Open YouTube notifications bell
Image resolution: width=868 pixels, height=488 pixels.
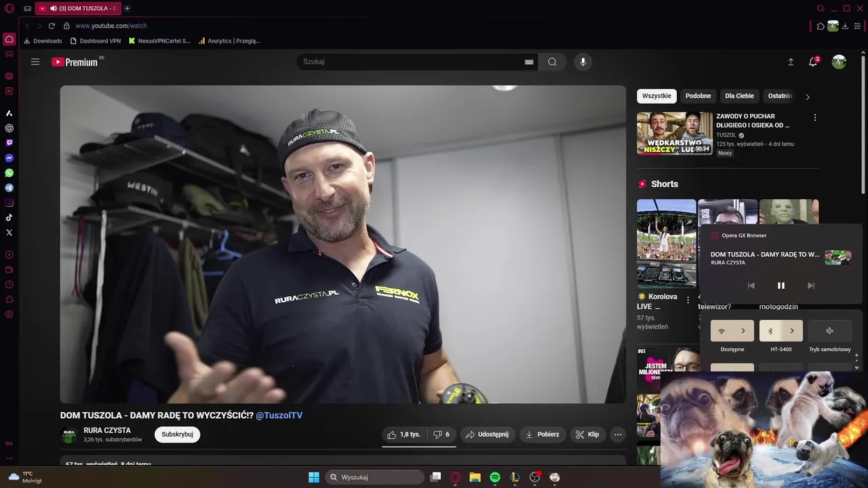pyautogui.click(x=813, y=62)
